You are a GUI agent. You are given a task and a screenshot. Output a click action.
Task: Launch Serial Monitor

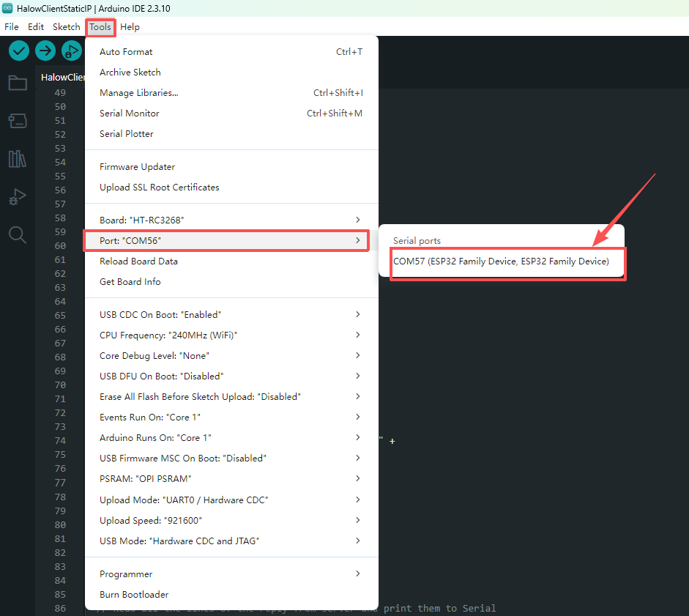point(231,114)
